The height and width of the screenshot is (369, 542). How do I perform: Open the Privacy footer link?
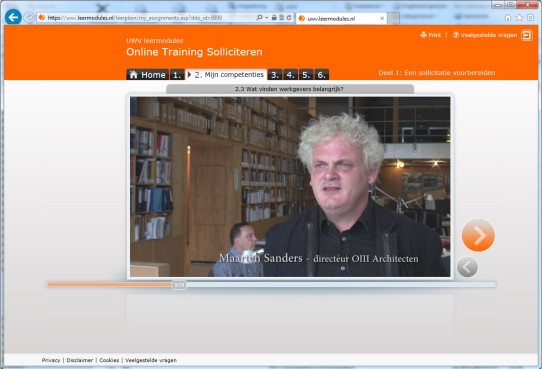coord(51,360)
